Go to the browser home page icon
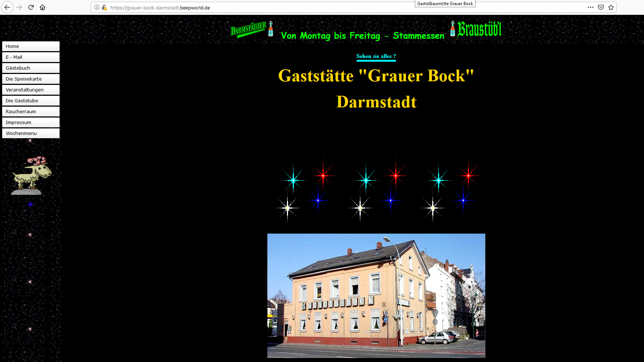 point(42,7)
